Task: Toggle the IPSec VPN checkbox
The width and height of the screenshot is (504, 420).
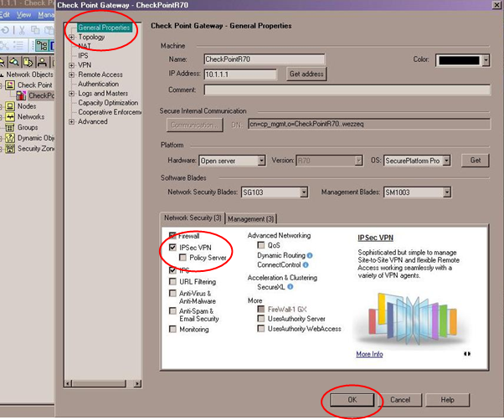Action: [172, 248]
